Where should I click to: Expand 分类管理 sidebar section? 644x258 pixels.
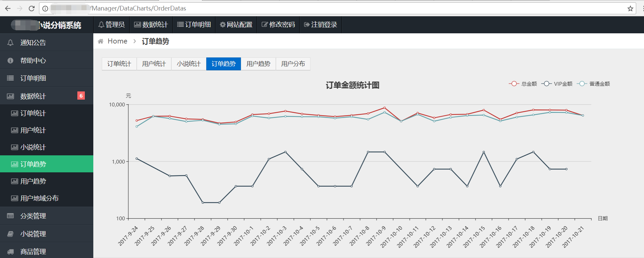[46, 216]
